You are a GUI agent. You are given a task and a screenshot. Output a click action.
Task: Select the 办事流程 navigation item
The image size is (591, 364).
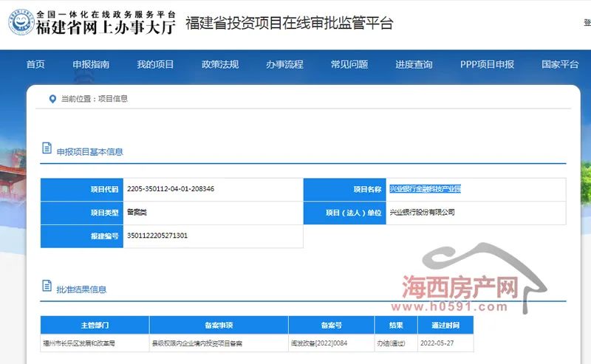click(284, 64)
